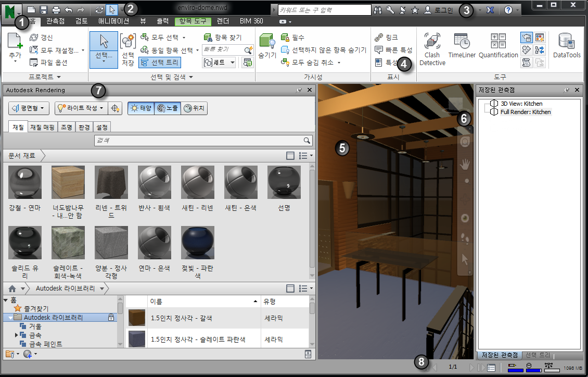This screenshot has width=588, height=377.
Task: Open the 라이트 작성 dropdown
Action: pyautogui.click(x=81, y=108)
